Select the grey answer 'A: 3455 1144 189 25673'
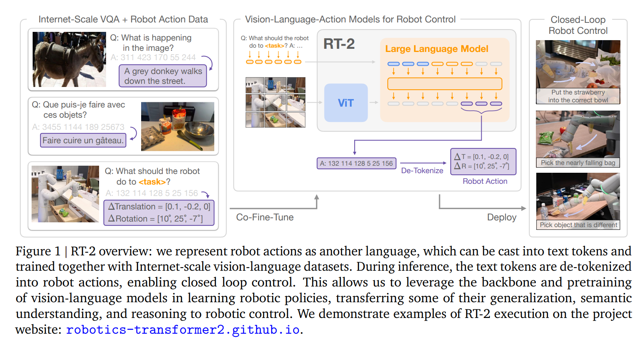Screen dimensions: 644x340 (78, 127)
